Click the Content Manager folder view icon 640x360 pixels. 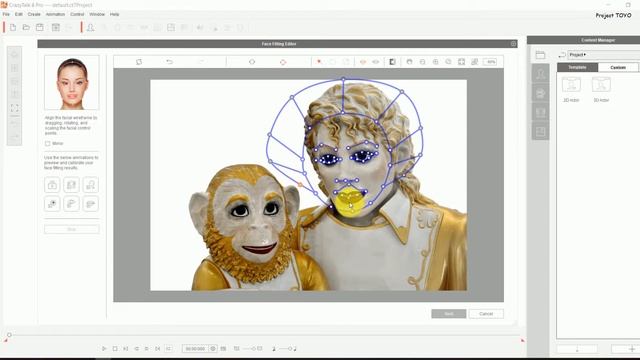click(x=540, y=55)
